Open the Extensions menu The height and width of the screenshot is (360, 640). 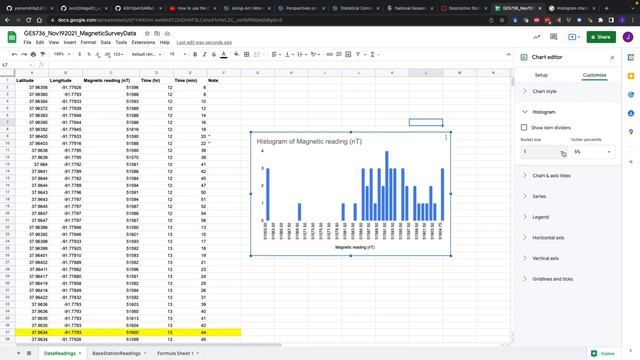[143, 42]
